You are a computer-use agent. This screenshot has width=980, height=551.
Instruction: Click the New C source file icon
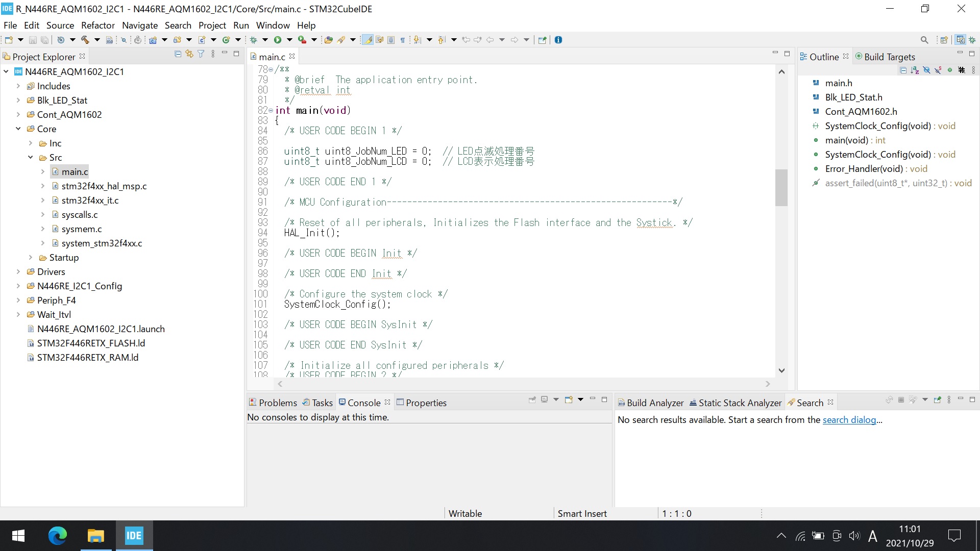tap(202, 40)
